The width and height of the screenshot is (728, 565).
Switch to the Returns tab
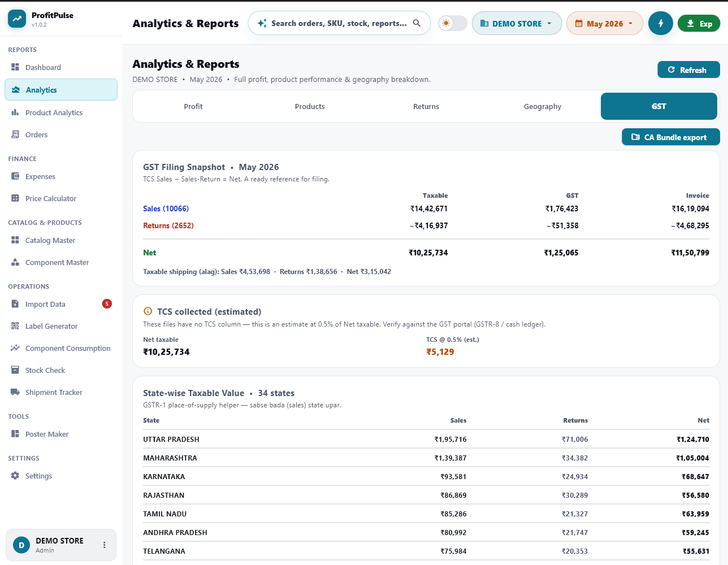click(x=426, y=106)
